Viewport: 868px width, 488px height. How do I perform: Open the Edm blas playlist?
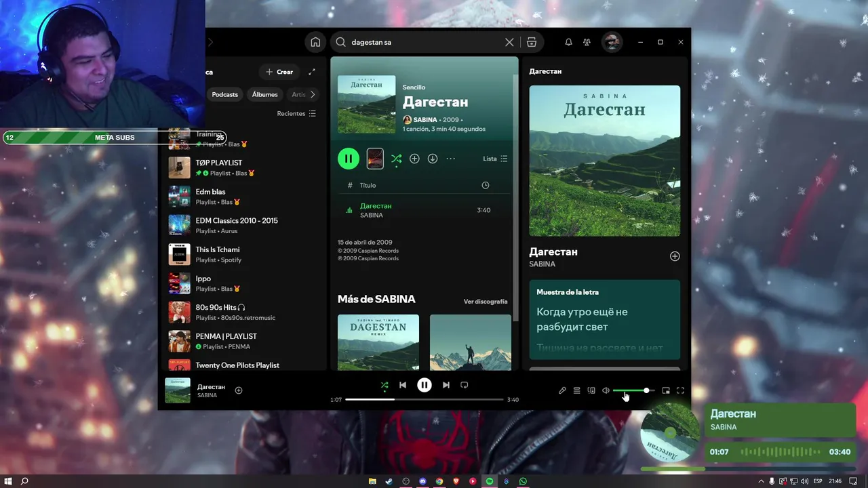[243, 197]
